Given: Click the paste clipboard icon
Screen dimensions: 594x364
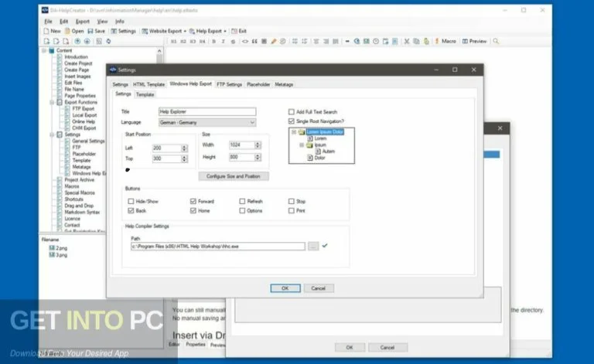Looking at the screenshot, I should tap(426, 41).
